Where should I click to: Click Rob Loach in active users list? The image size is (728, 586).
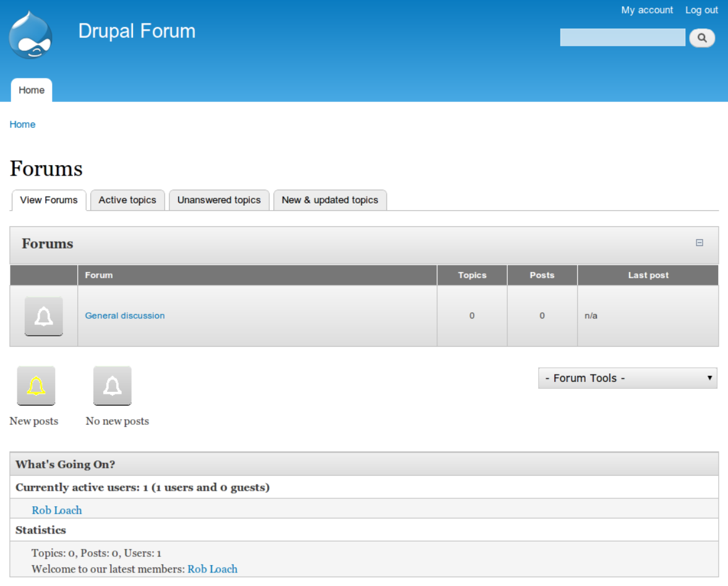click(56, 510)
